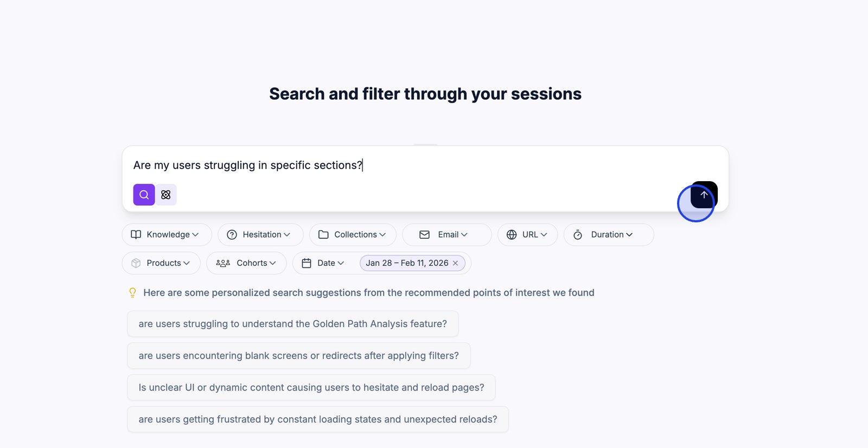
Task: Expand the Knowledge filter dropdown
Action: [x=195, y=235]
